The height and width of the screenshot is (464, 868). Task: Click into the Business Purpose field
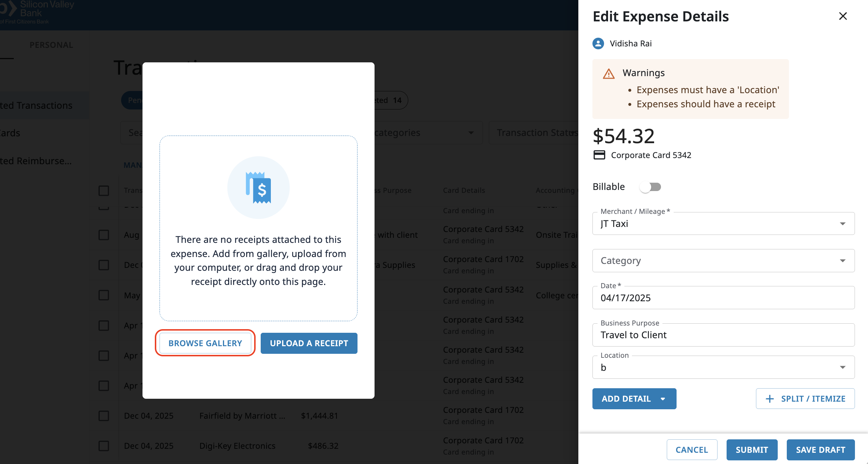(723, 335)
